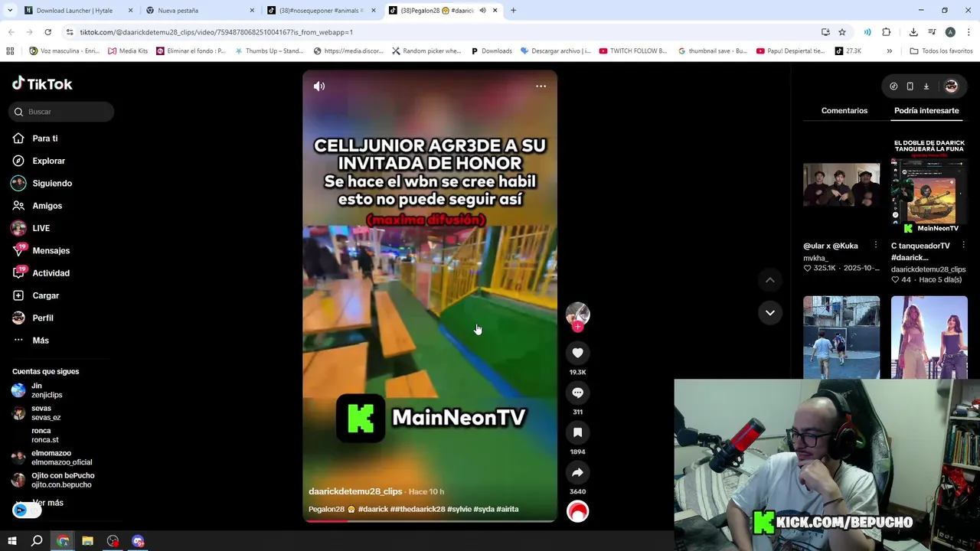Seek on the video progress bar
The width and height of the screenshot is (980, 551).
pos(430,521)
